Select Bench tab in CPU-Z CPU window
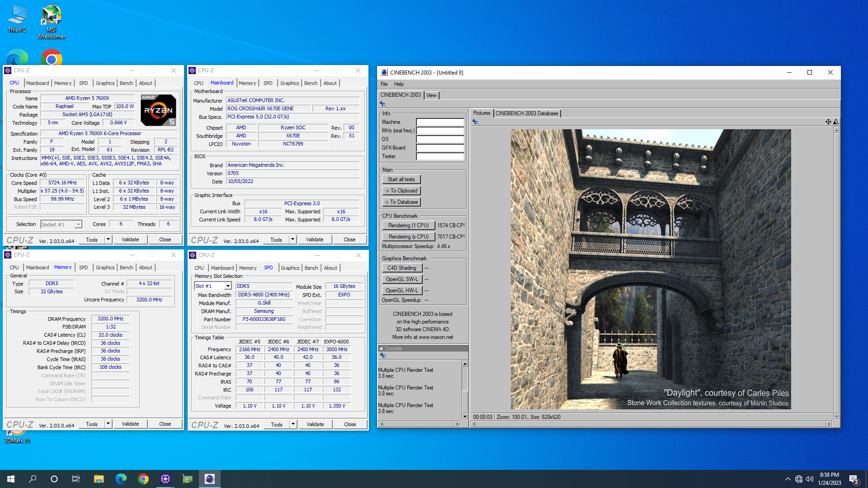 (x=127, y=83)
